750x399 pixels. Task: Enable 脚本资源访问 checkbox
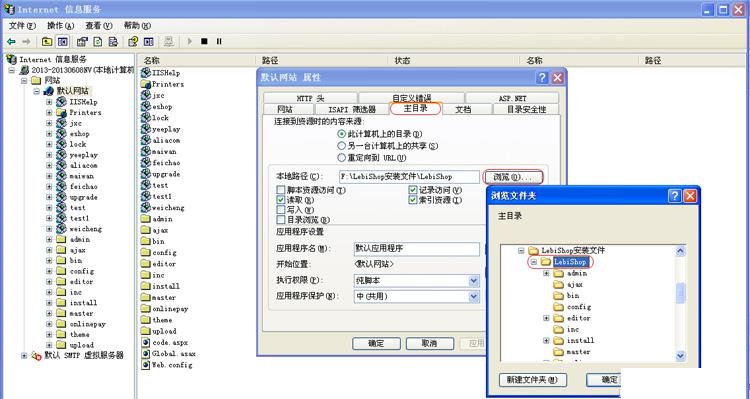pos(281,190)
